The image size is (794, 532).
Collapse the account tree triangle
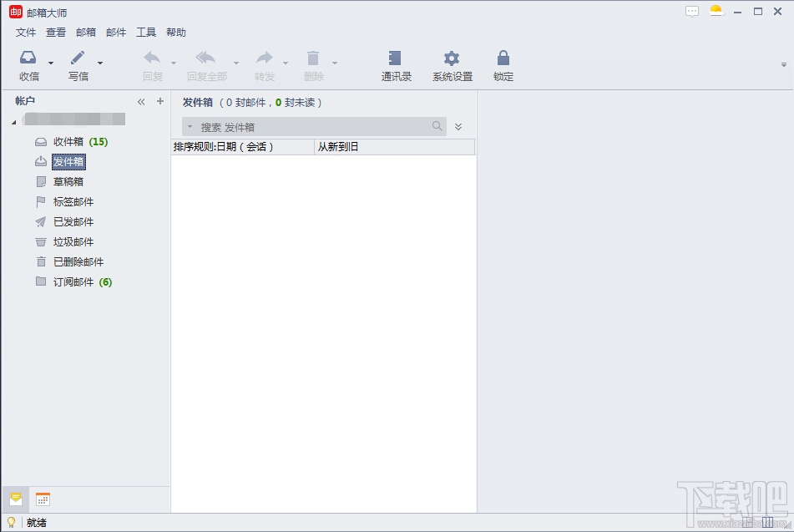14,122
